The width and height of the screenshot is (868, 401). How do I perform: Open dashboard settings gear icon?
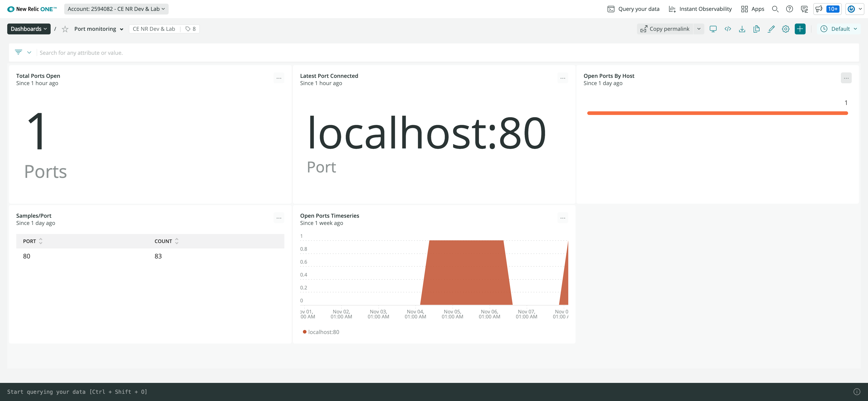pyautogui.click(x=785, y=29)
